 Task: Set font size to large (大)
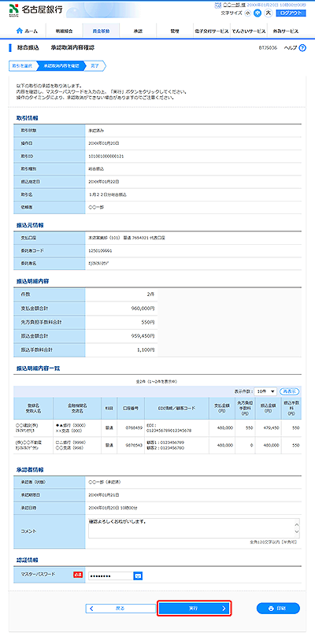click(269, 13)
